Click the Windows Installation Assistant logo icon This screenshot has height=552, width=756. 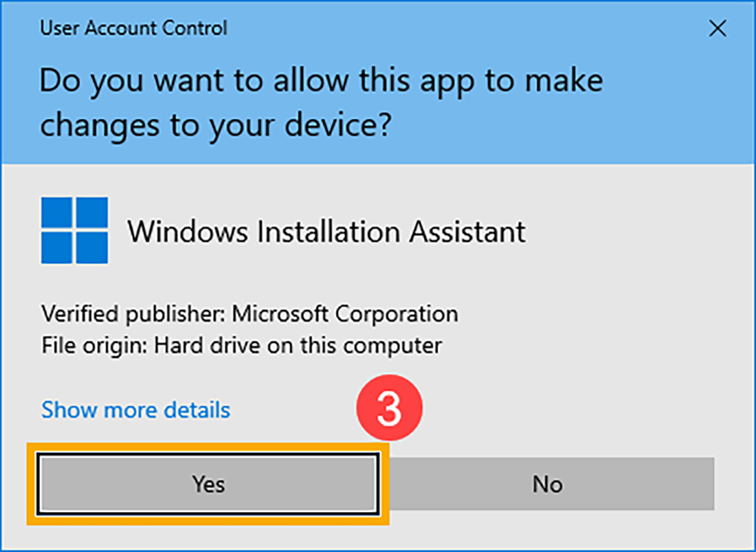tap(74, 230)
